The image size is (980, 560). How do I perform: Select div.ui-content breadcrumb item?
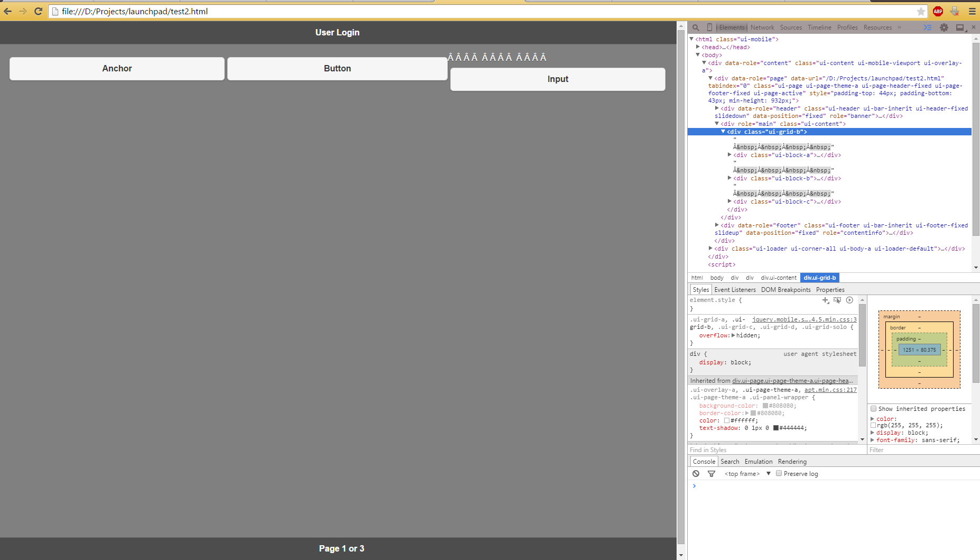[x=779, y=278]
